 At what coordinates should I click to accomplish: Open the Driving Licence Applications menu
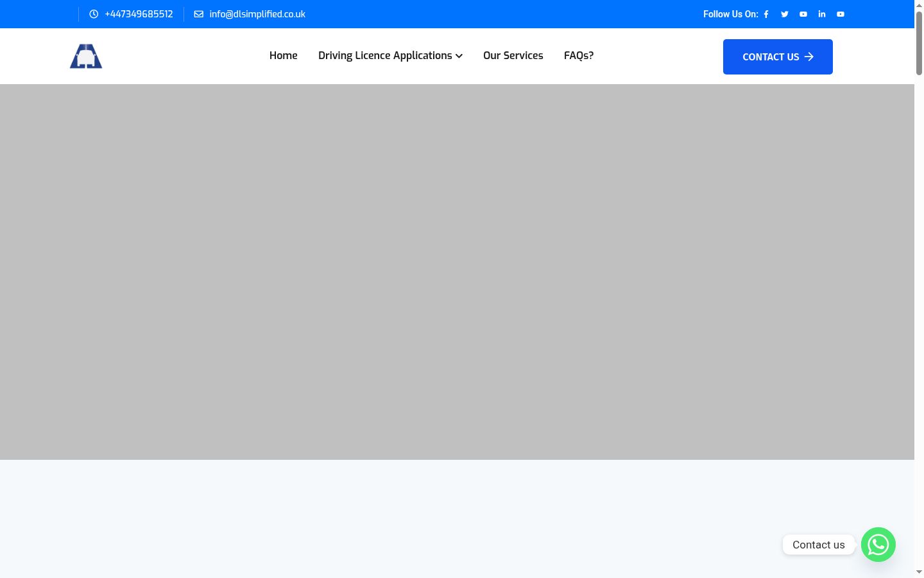pyautogui.click(x=385, y=56)
